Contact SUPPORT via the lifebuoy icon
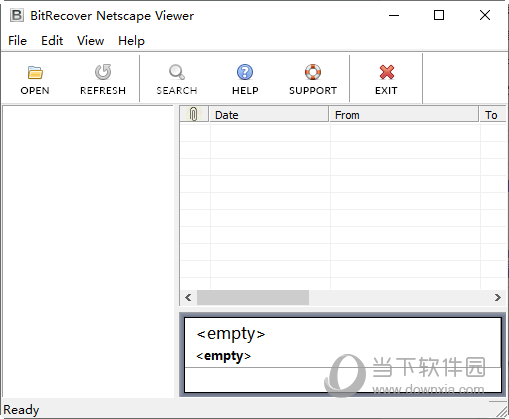Screen dimensions: 509x419 [313, 72]
